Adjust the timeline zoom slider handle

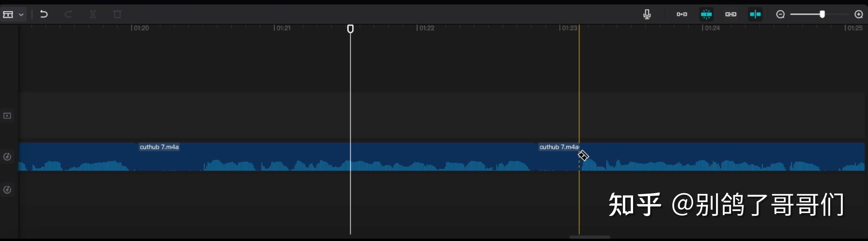[822, 14]
